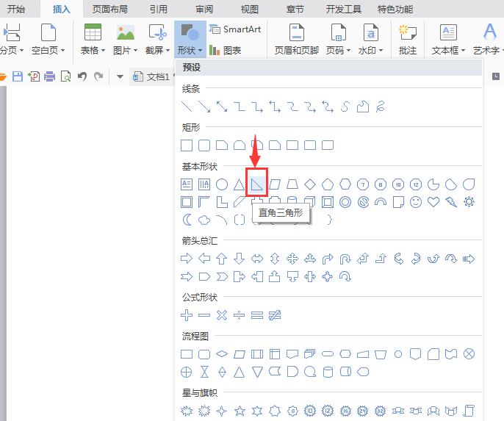Select the heart shape

click(x=433, y=202)
